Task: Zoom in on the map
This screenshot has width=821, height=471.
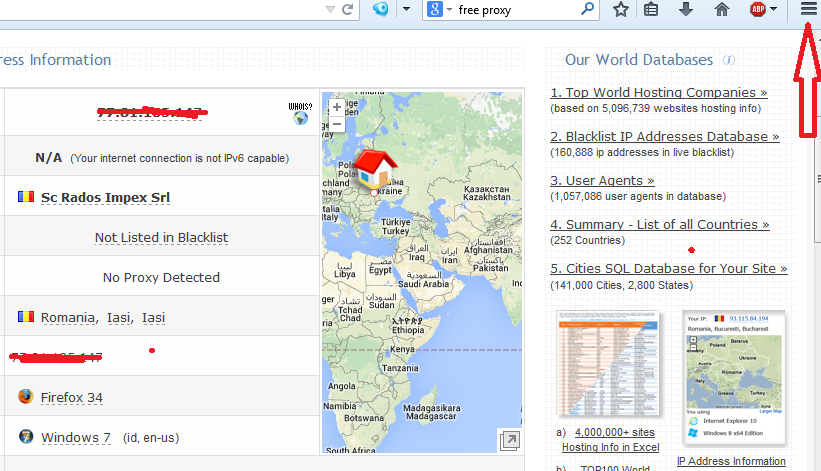Action: (337, 107)
